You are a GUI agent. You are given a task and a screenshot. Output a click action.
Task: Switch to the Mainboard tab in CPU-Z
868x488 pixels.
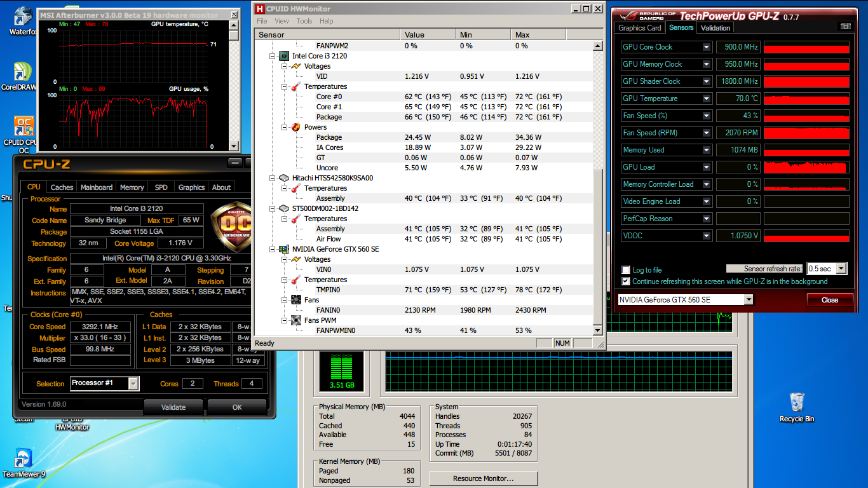(97, 187)
